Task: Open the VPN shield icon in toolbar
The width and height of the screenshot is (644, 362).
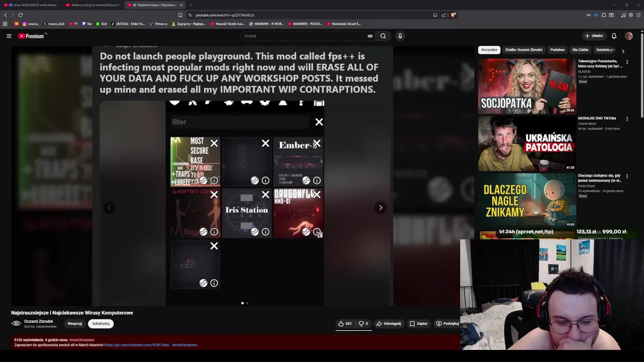Action: click(x=631, y=15)
